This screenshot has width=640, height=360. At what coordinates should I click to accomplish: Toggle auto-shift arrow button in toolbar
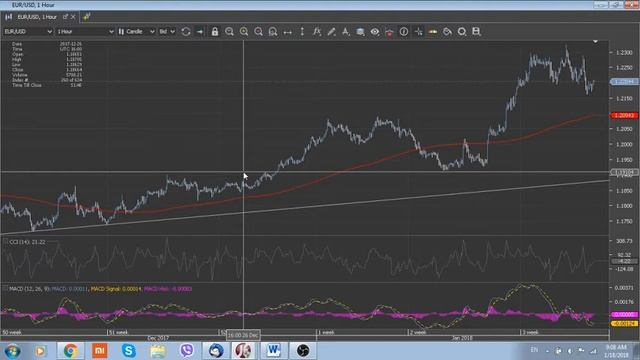(200, 31)
